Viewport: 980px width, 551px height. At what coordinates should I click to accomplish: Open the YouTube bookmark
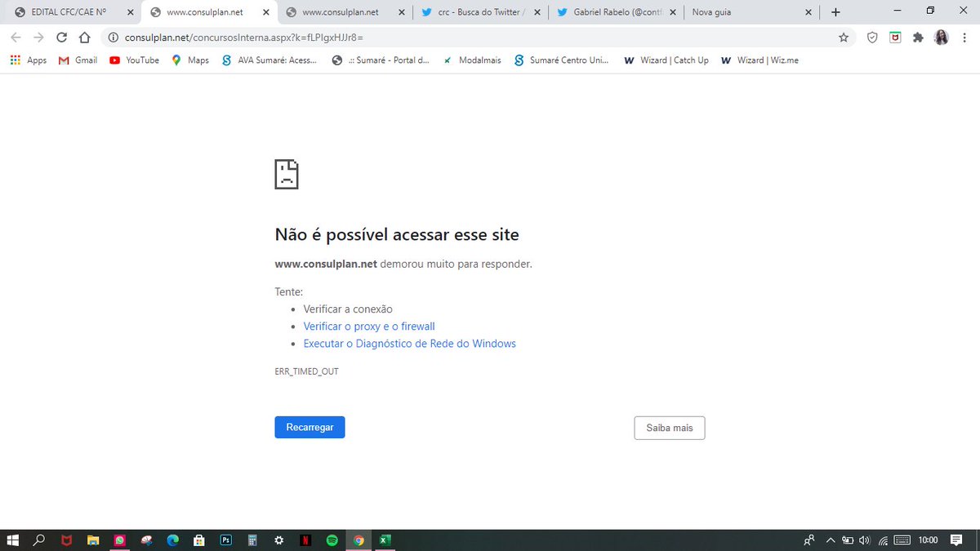[x=134, y=60]
